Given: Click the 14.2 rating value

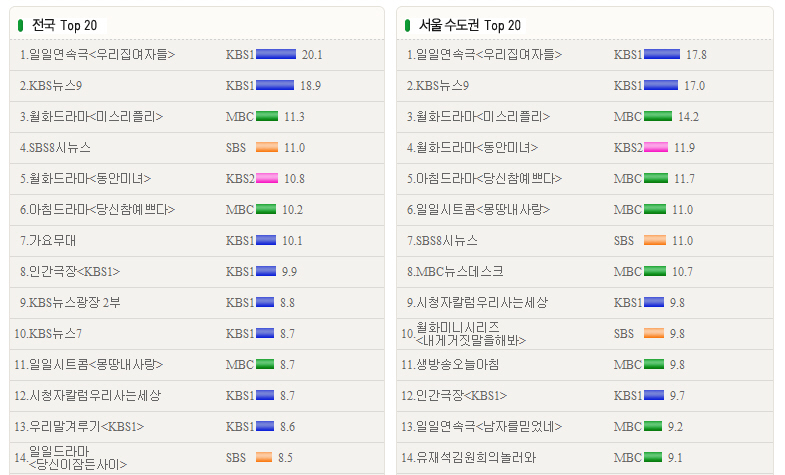Looking at the screenshot, I should (688, 117).
